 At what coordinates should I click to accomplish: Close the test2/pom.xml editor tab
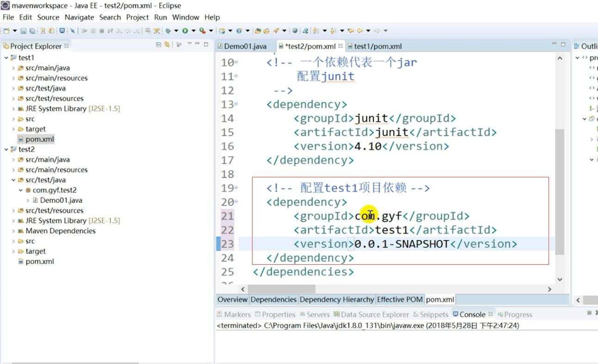pyautogui.click(x=341, y=46)
